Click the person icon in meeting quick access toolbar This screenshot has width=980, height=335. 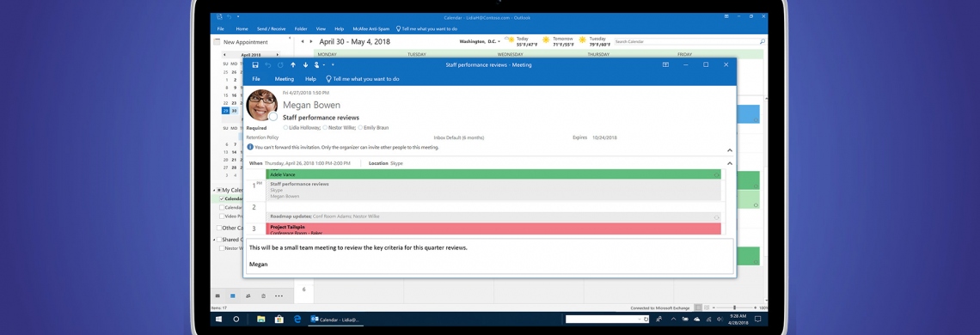coord(318,65)
